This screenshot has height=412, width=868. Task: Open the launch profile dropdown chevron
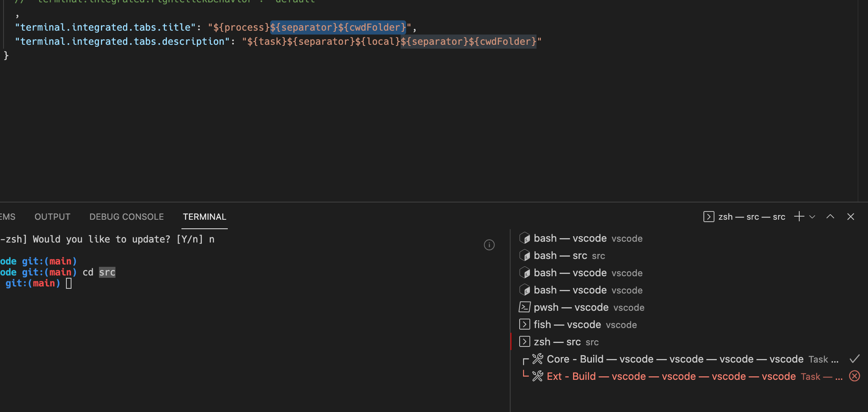[812, 216]
